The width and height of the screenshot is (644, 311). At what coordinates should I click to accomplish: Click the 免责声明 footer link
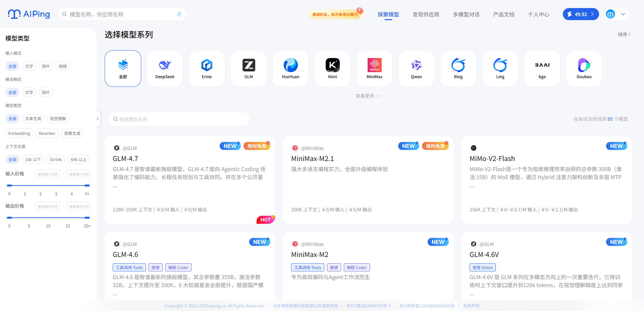[471, 306]
